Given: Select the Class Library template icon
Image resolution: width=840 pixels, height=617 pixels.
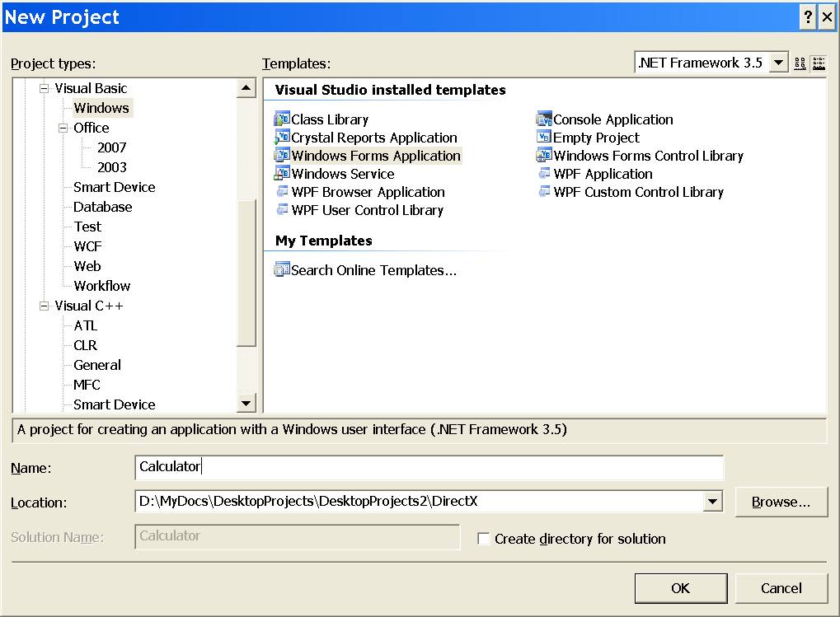Looking at the screenshot, I should coord(282,119).
